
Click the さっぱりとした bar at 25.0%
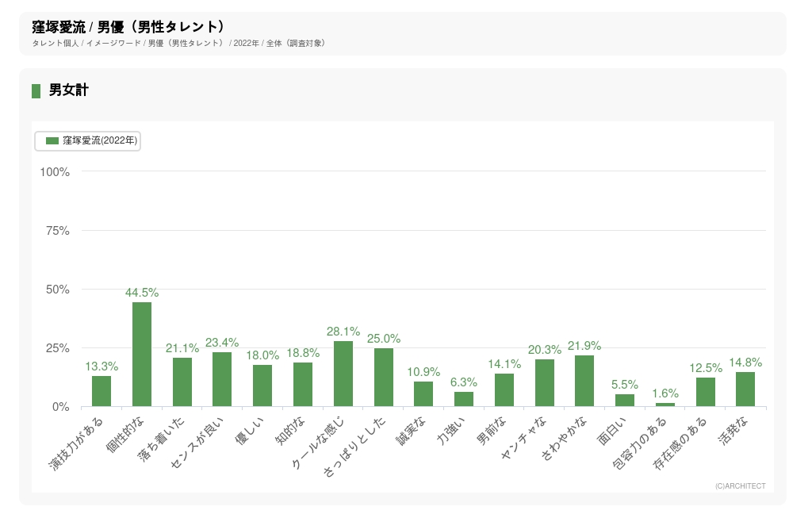tap(384, 378)
